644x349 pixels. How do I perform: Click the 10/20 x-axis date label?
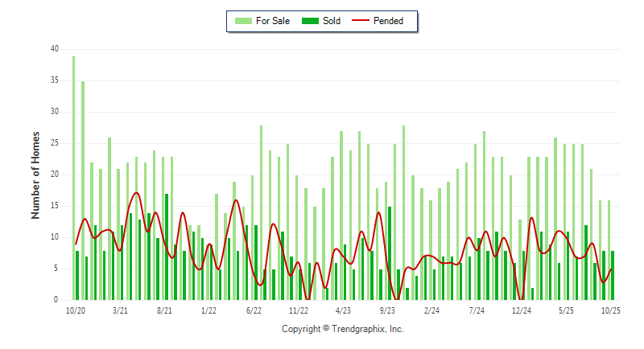[75, 310]
